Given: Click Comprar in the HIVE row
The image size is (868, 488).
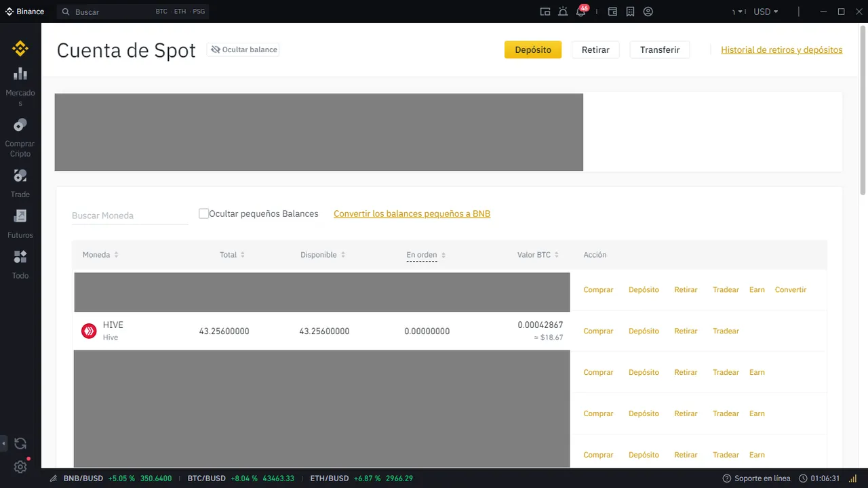Looking at the screenshot, I should 598,331.
